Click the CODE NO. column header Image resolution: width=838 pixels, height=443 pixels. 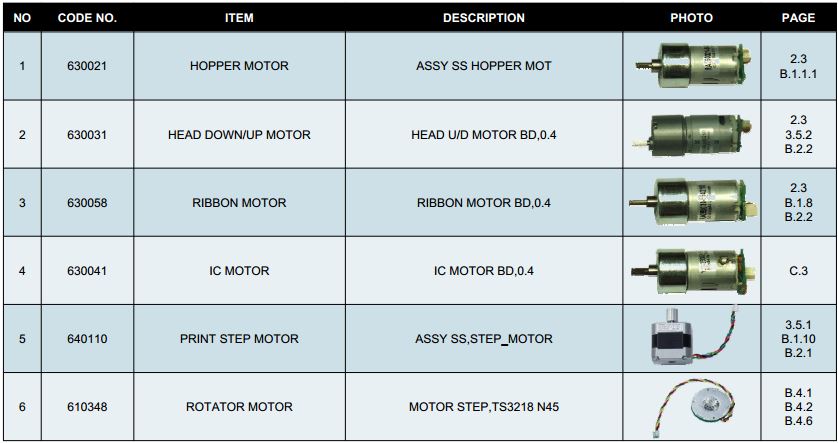coord(87,18)
